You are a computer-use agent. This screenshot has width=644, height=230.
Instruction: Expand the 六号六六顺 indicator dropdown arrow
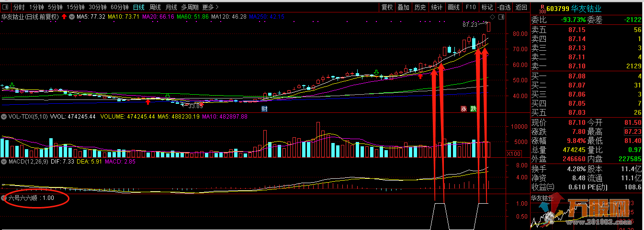click(4, 197)
